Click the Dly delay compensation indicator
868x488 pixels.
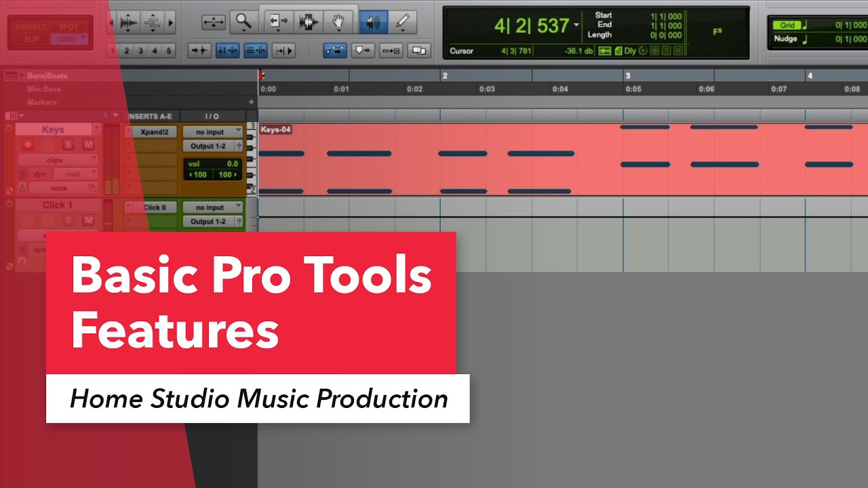631,51
